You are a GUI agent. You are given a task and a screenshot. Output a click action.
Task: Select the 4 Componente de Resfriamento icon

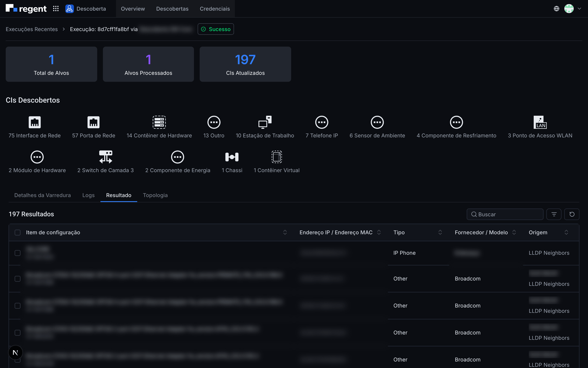456,122
